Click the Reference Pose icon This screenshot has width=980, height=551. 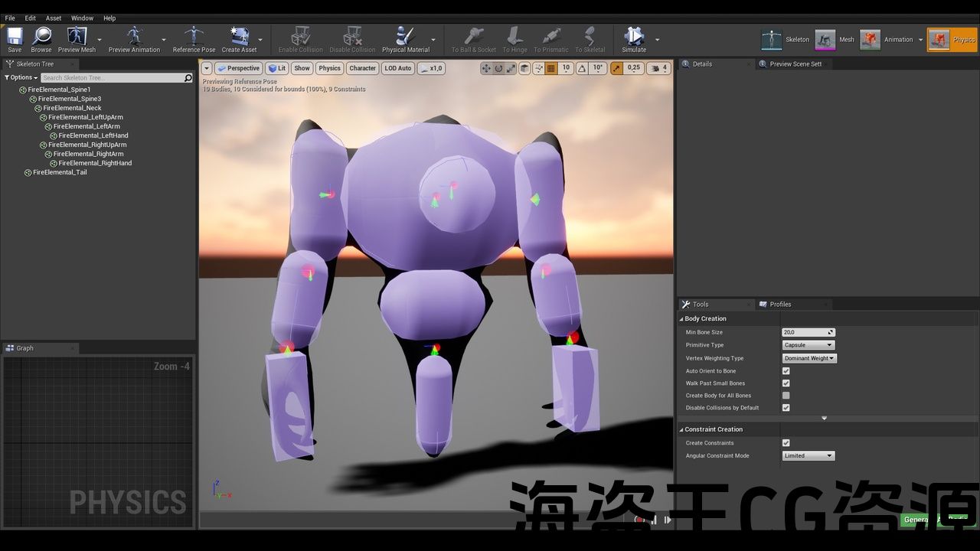[x=194, y=37]
